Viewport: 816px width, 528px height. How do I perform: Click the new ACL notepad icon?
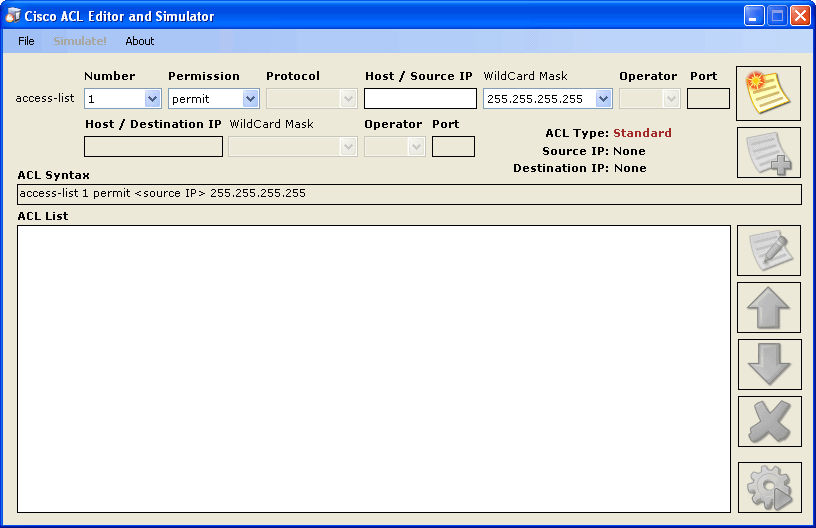coord(768,93)
